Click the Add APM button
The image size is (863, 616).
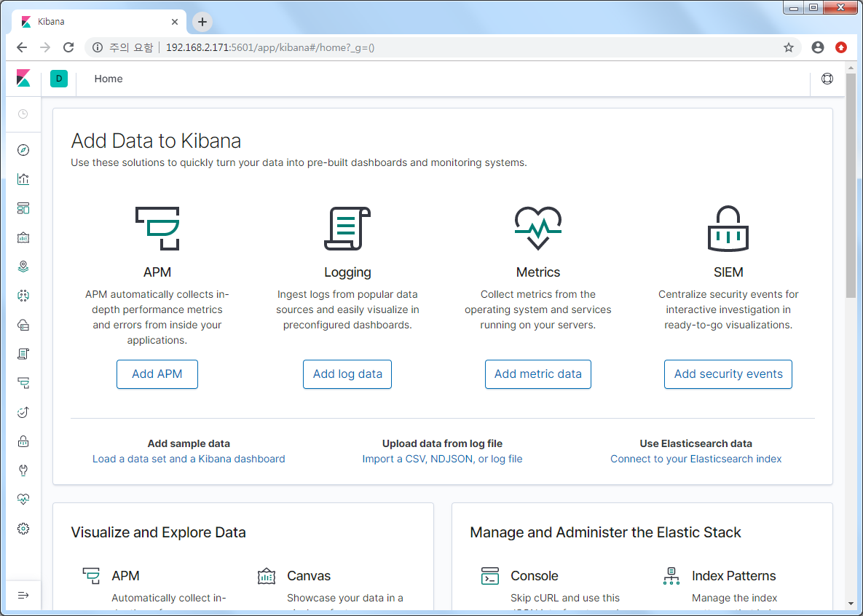click(x=157, y=374)
